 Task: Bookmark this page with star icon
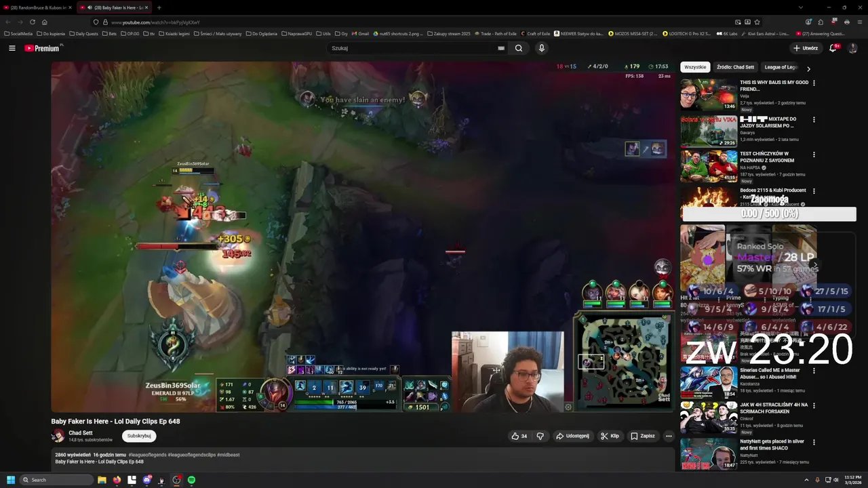757,22
